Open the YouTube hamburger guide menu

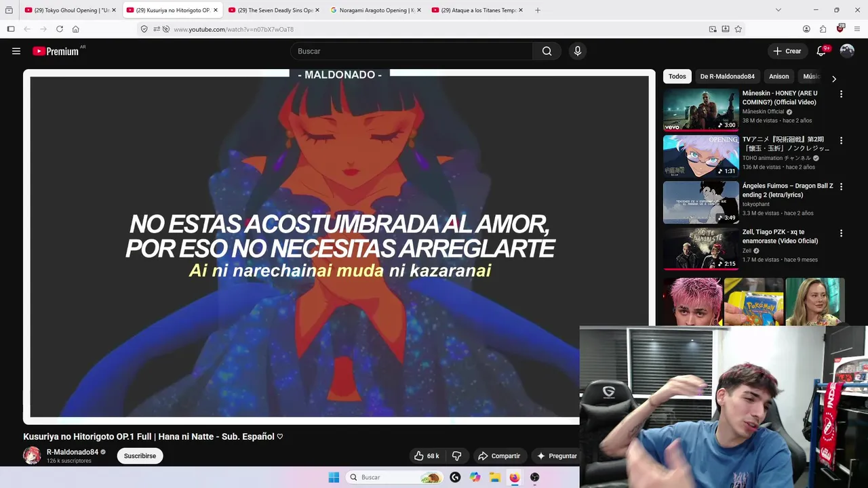pyautogui.click(x=16, y=51)
